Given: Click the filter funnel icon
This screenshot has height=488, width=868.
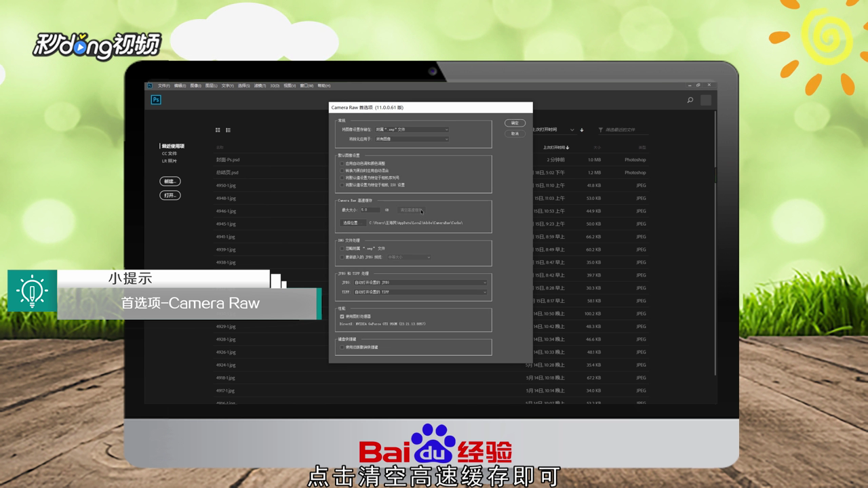Looking at the screenshot, I should tap(601, 129).
